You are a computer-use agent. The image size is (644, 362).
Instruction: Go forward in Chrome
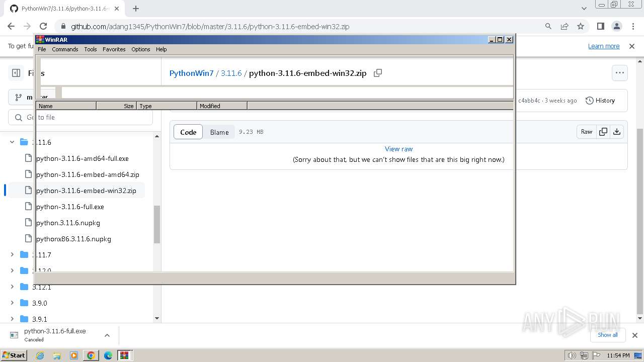tap(27, 26)
